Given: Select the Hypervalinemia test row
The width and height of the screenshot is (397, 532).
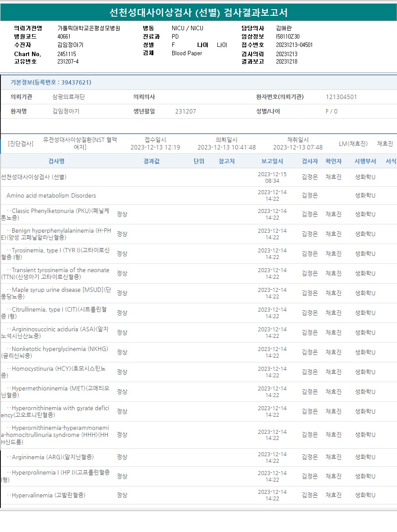Looking at the screenshot, I should pyautogui.click(x=48, y=495).
